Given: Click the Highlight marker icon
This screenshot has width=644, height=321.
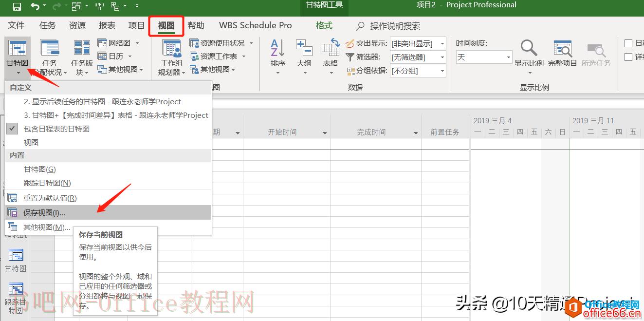Looking at the screenshot, I should pos(350,44).
